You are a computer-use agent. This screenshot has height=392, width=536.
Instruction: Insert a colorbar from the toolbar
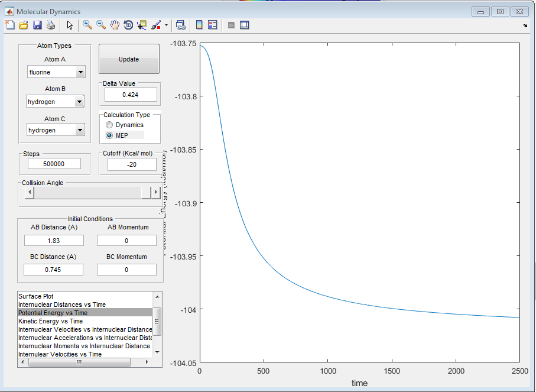point(199,25)
